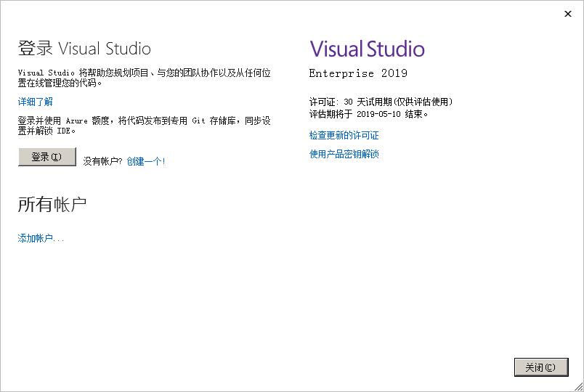Click the 没有帐户? label
The height and width of the screenshot is (392, 584).
click(x=102, y=161)
